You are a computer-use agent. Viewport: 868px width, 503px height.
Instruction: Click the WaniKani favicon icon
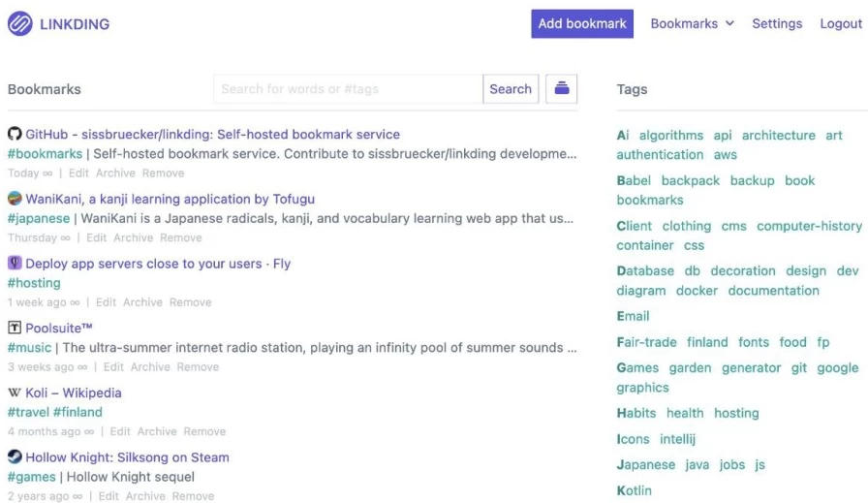(x=15, y=199)
